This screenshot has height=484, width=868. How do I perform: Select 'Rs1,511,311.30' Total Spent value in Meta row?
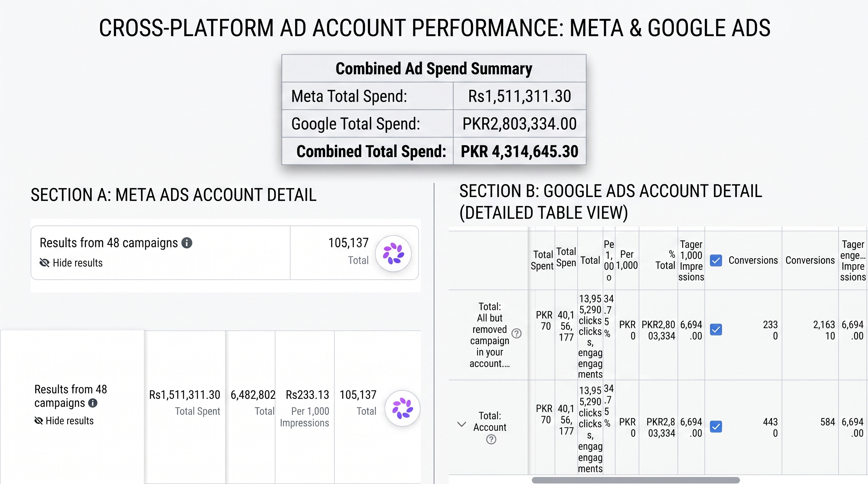click(185, 395)
